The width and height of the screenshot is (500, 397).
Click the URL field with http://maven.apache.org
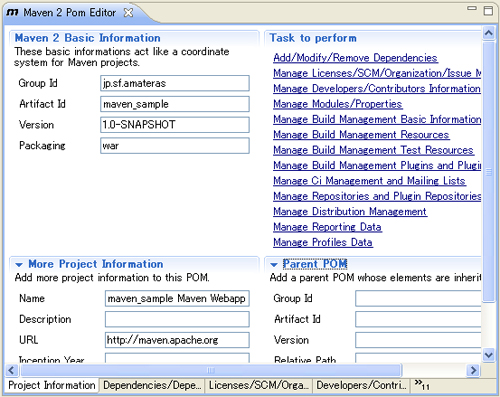pos(177,340)
